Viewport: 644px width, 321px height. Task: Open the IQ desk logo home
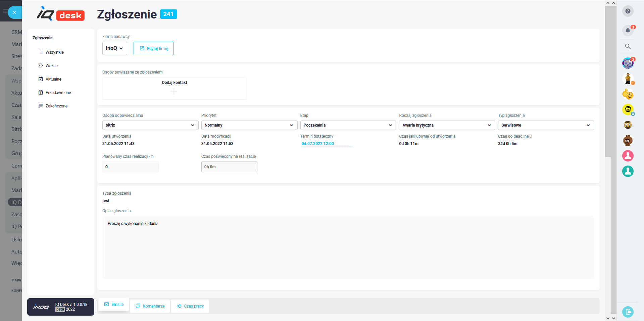pyautogui.click(x=61, y=14)
